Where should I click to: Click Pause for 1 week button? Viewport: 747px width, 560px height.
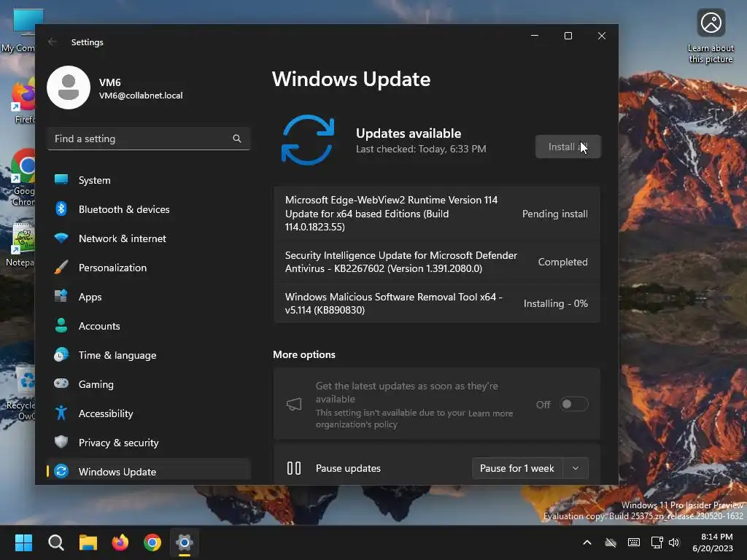(x=517, y=468)
